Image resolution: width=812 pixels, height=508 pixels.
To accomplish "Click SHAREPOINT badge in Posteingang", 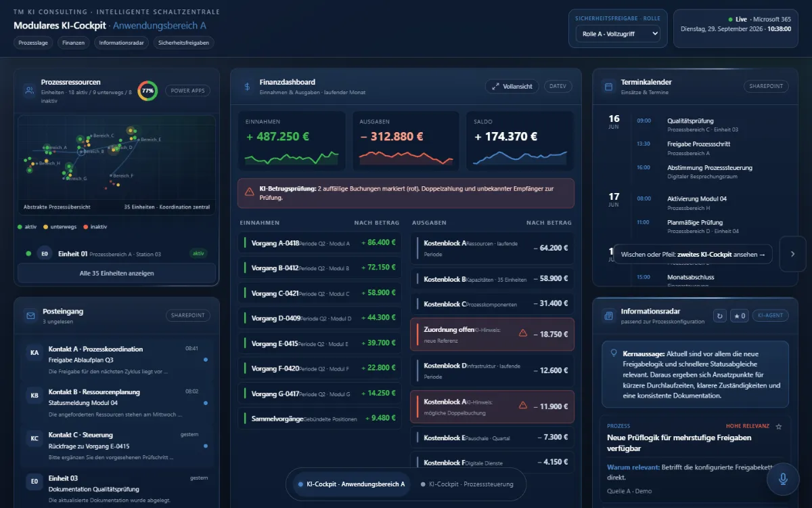I will click(188, 316).
